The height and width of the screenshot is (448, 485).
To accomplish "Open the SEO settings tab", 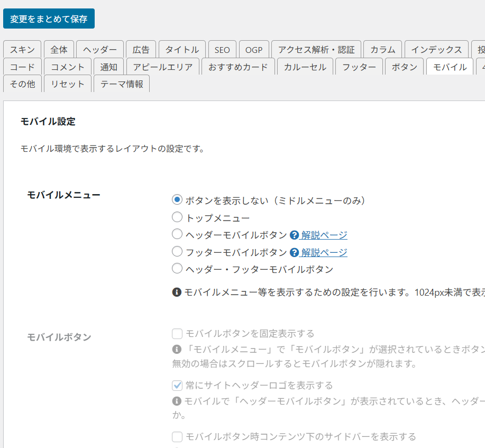I will (222, 50).
